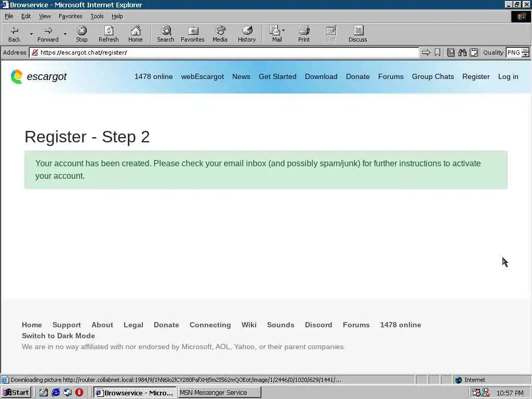The height and width of the screenshot is (399, 532).
Task: Click the Mail toolbar button
Action: 275,34
